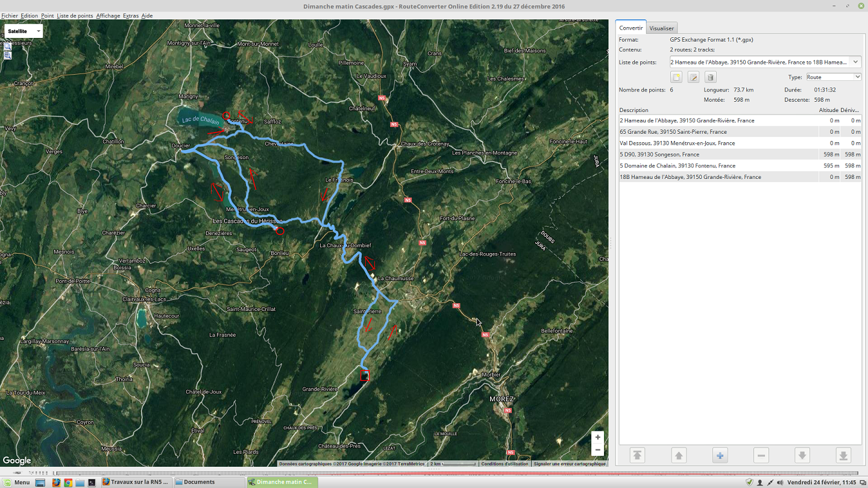Switch to the Visualiser tab
Viewport: 868px width, 488px height.
click(x=661, y=28)
